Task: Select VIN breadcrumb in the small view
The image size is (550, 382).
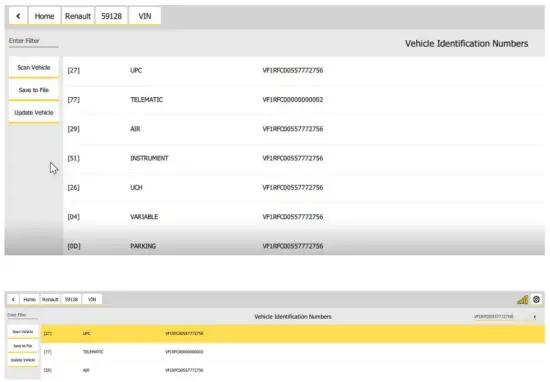Action: (92, 299)
